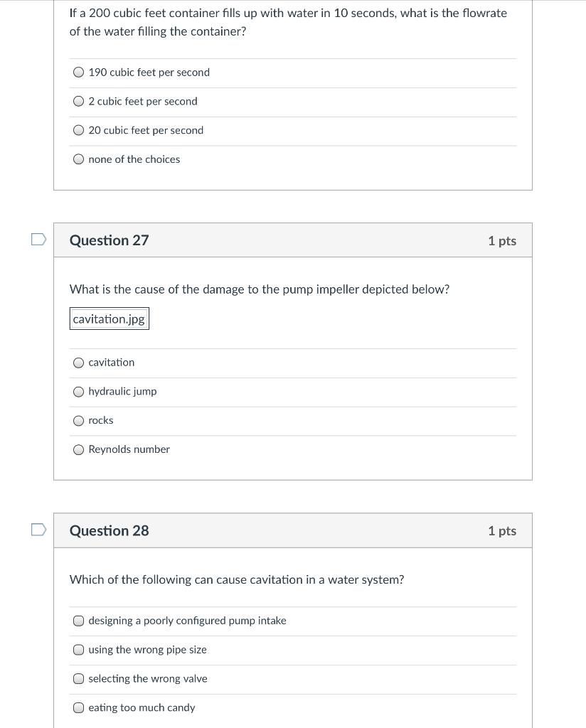Select '190 cubic feet per second' answer
This screenshot has width=586, height=728.
(79, 73)
